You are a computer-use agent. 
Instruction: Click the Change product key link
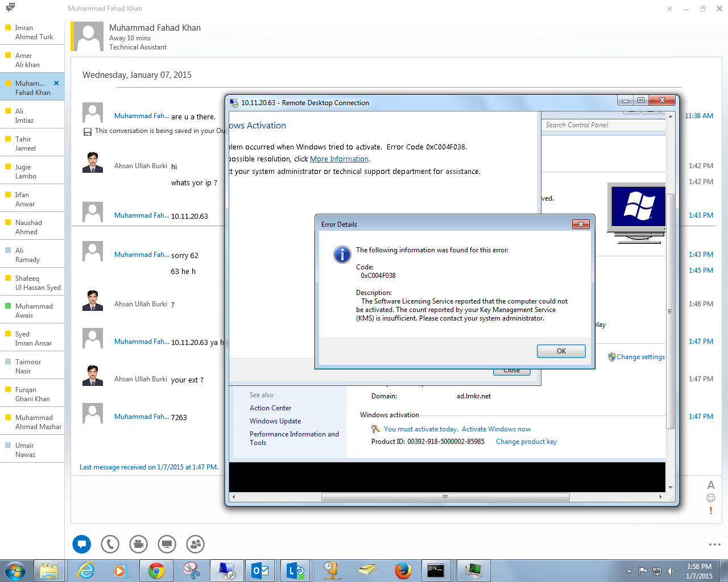[526, 442]
